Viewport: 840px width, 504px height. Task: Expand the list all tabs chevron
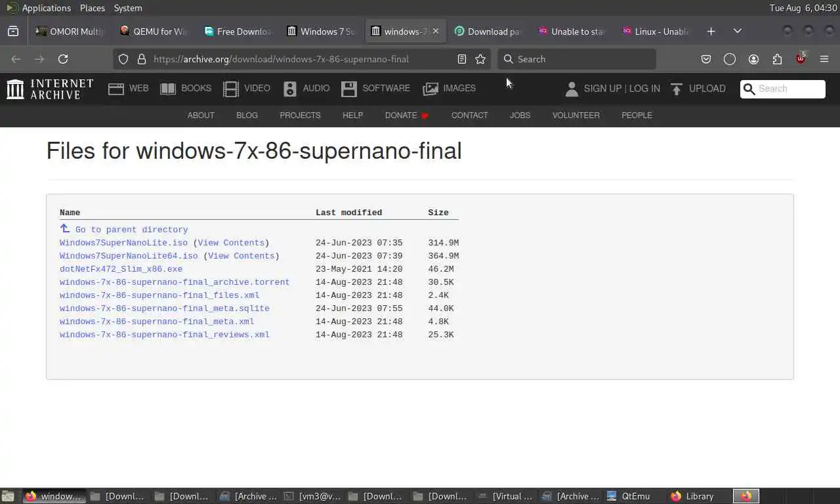(x=738, y=31)
